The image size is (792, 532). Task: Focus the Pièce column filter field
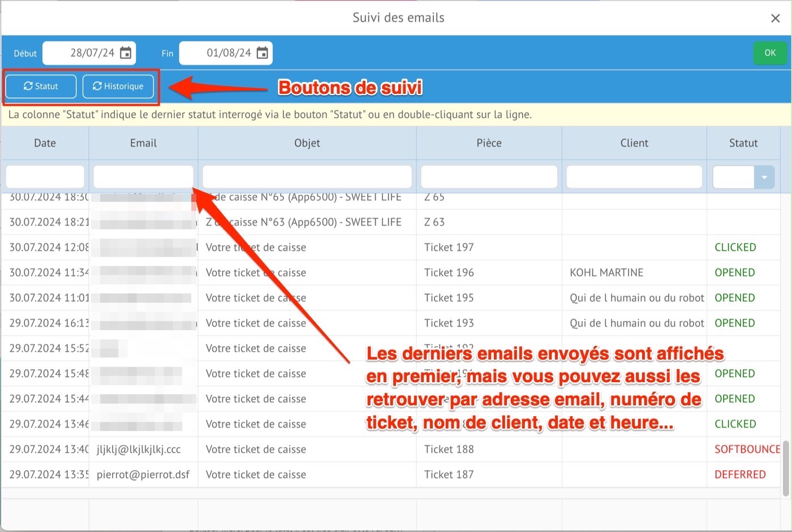(489, 177)
